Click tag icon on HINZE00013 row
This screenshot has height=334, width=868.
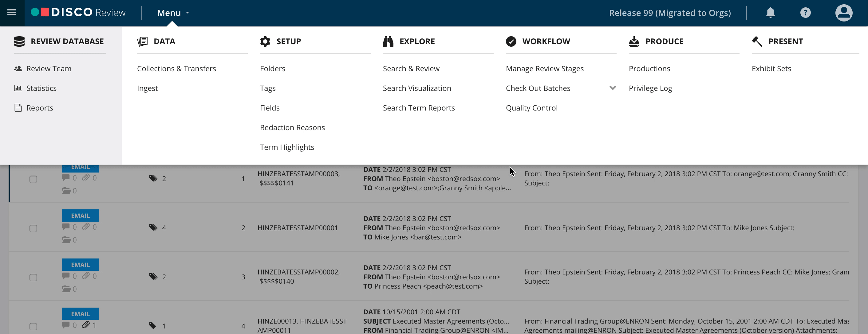153,326
